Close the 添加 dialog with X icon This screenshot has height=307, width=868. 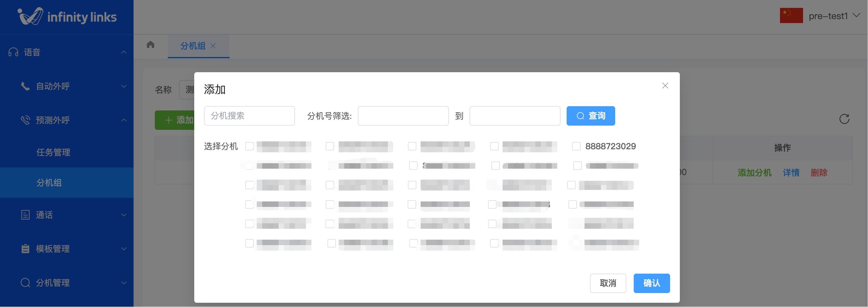(665, 86)
